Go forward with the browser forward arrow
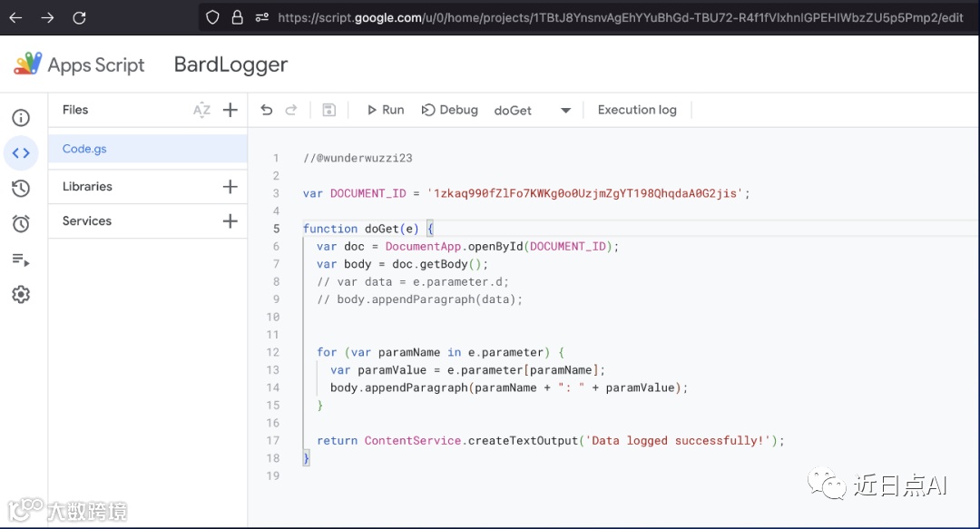Screen dimensions: 980x529 (47, 17)
